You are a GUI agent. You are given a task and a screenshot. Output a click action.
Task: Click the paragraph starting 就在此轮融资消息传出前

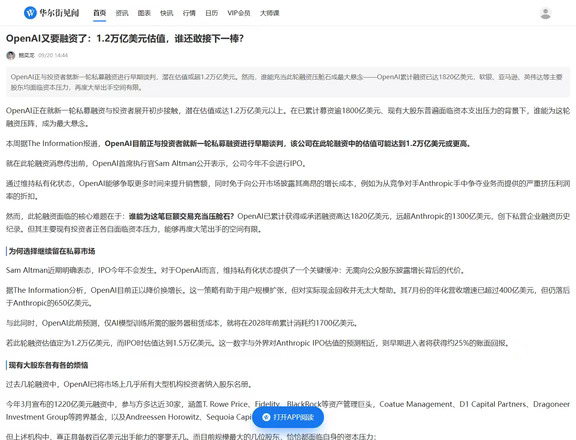(156, 163)
